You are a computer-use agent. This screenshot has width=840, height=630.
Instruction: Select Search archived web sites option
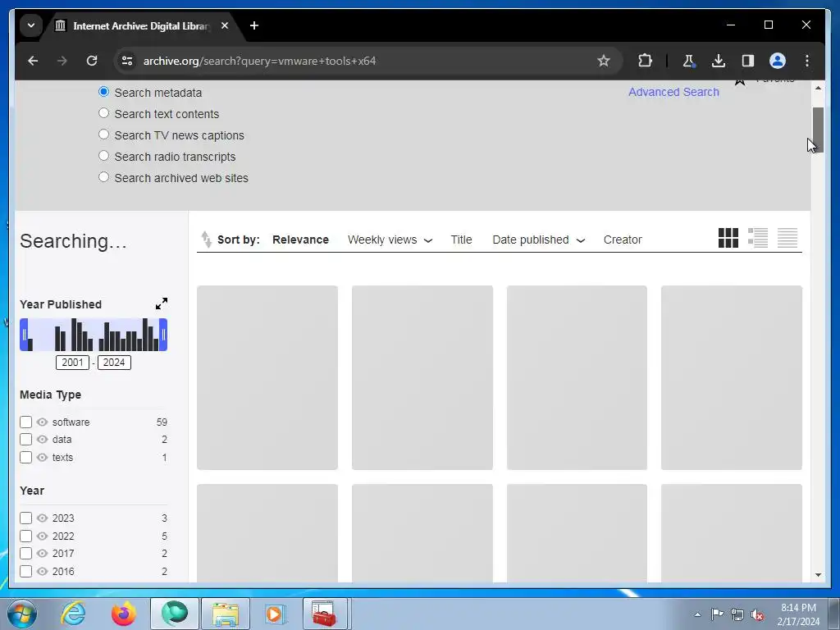(x=104, y=177)
